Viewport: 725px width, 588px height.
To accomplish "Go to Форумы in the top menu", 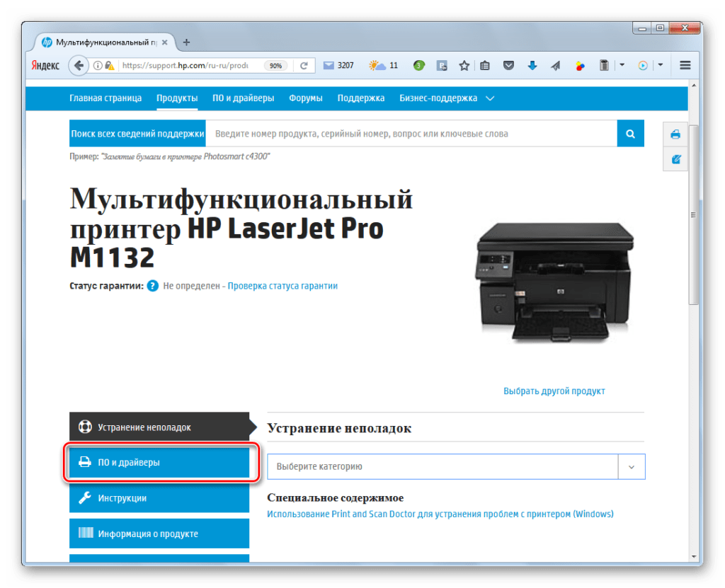I will click(x=305, y=98).
